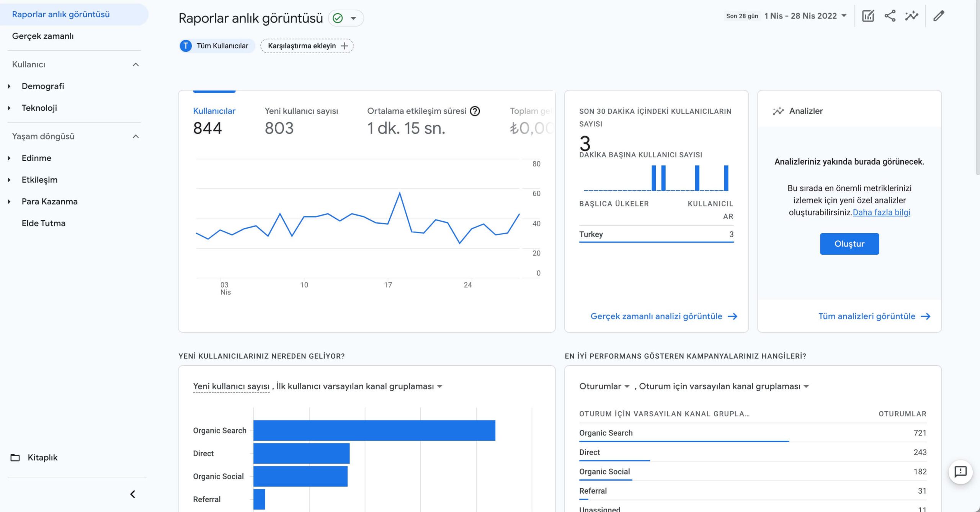Screen dimensions: 980x512
Task: Click the Turkey row in countries table
Action: [656, 234]
